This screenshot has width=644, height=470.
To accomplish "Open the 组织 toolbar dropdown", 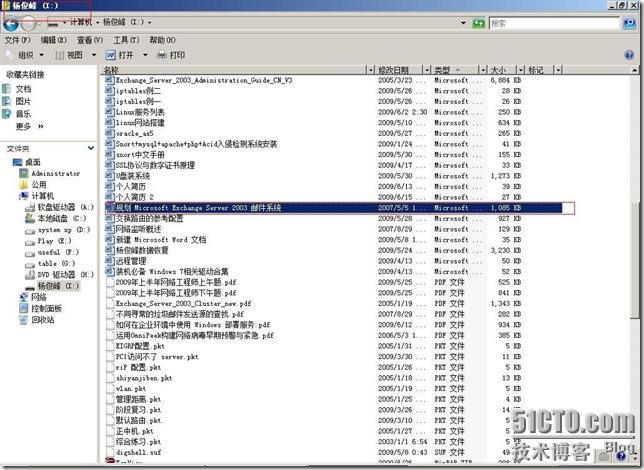I will [x=25, y=55].
